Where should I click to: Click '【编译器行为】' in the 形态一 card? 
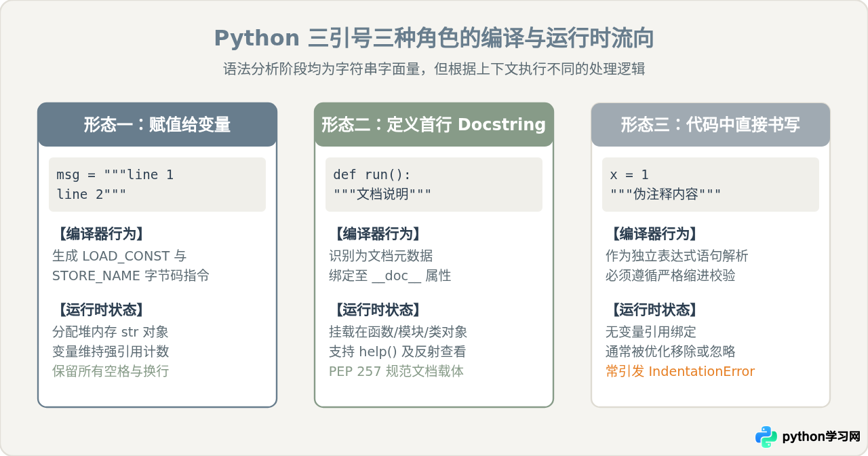click(x=100, y=234)
